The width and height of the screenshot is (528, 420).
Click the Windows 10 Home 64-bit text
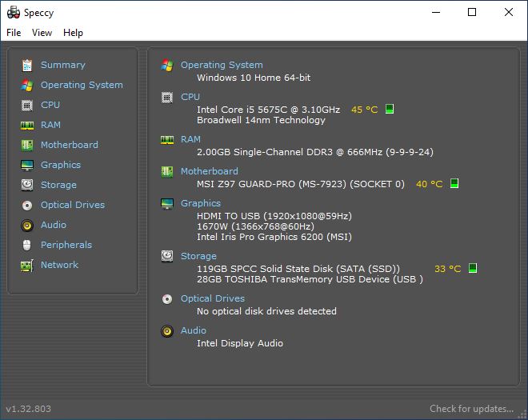click(x=254, y=78)
